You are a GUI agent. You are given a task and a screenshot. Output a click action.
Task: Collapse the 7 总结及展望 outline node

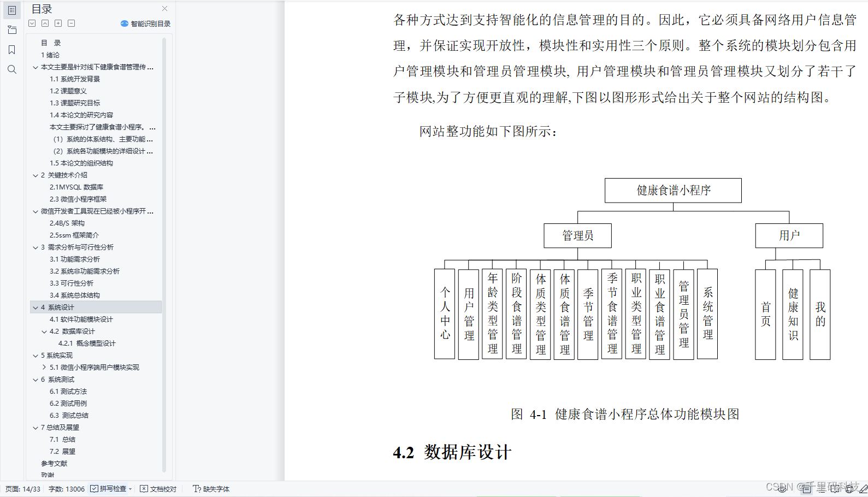(x=36, y=428)
